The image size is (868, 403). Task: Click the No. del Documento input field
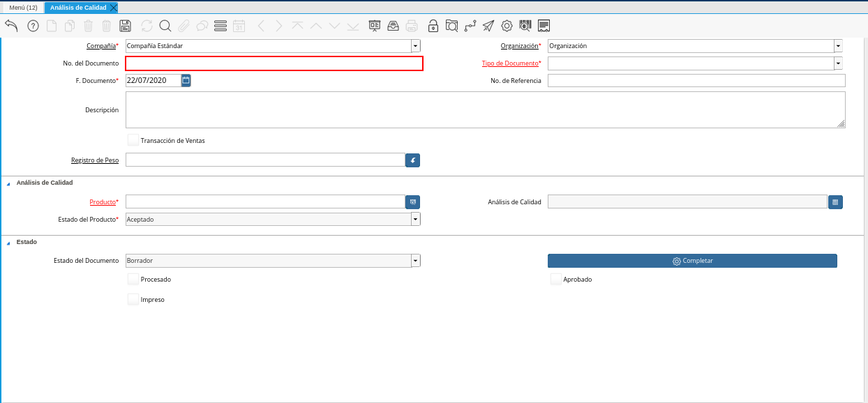[274, 63]
